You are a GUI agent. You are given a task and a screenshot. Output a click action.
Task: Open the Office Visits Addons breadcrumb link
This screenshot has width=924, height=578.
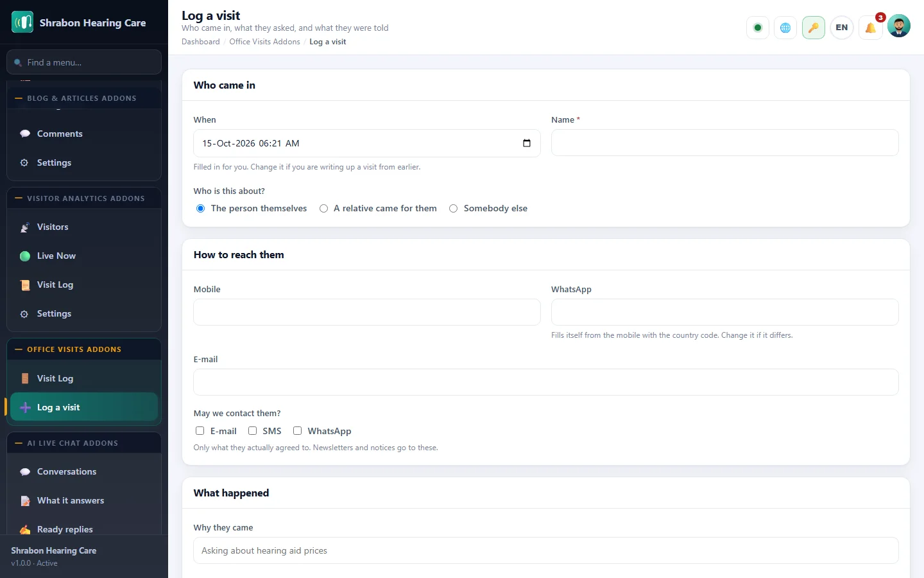pyautogui.click(x=264, y=42)
